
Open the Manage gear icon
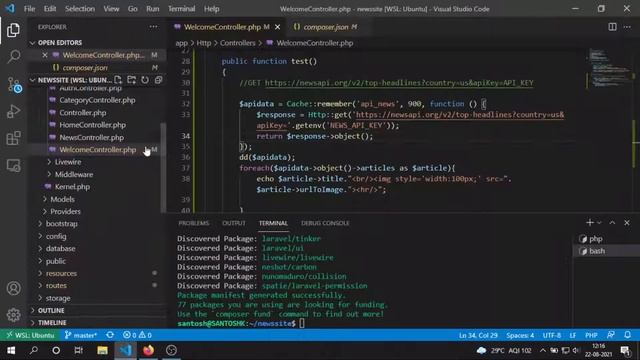pos(13,315)
